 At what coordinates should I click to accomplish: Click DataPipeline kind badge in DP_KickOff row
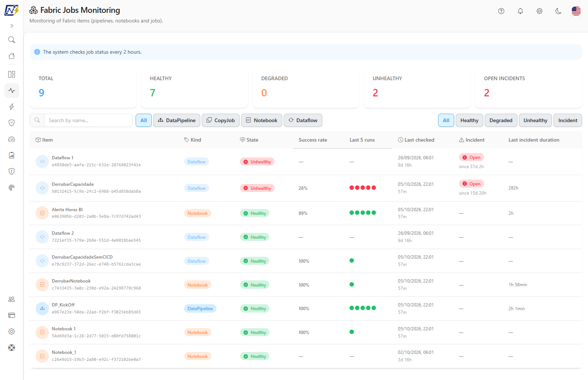pos(200,309)
